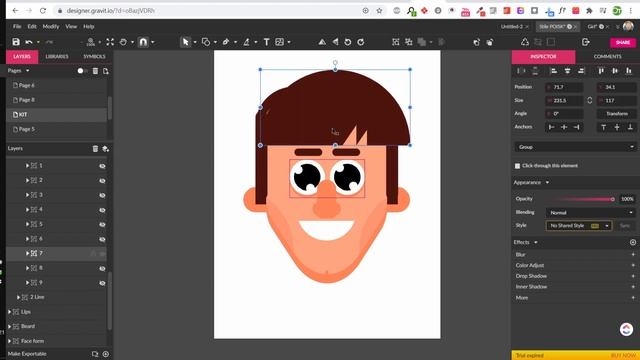Hide layer 2
This screenshot has width=640, height=360.
pos(102,181)
